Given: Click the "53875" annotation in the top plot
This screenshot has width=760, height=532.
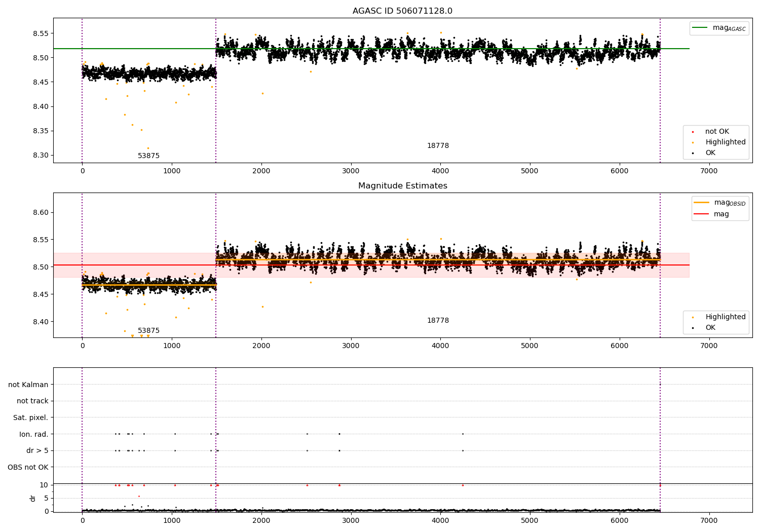Looking at the screenshot, I should [x=148, y=156].
